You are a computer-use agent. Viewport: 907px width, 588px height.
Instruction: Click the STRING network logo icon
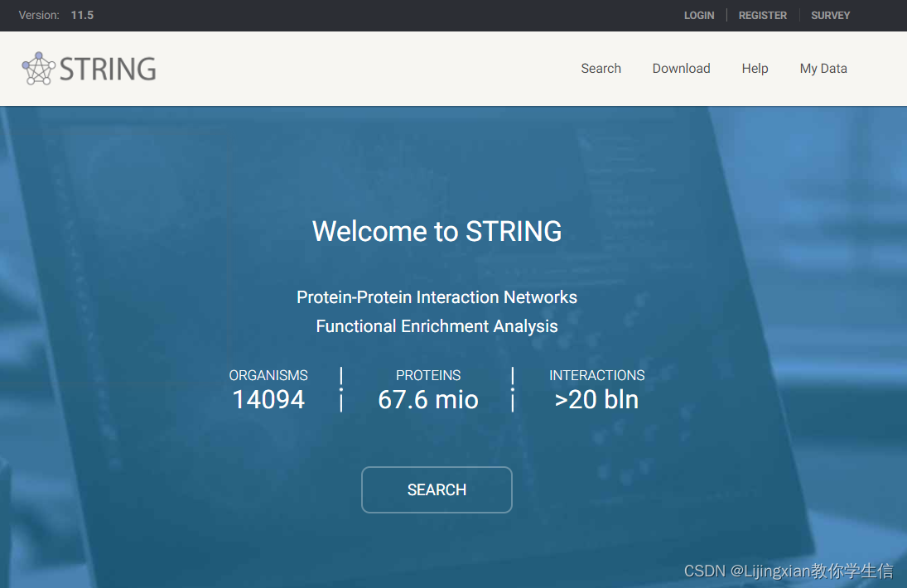(x=39, y=69)
